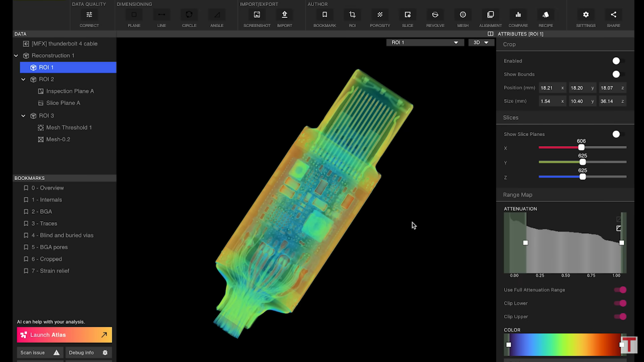The image size is (644, 362).
Task: Take a screenshot with Screenshot tool
Action: (x=257, y=15)
